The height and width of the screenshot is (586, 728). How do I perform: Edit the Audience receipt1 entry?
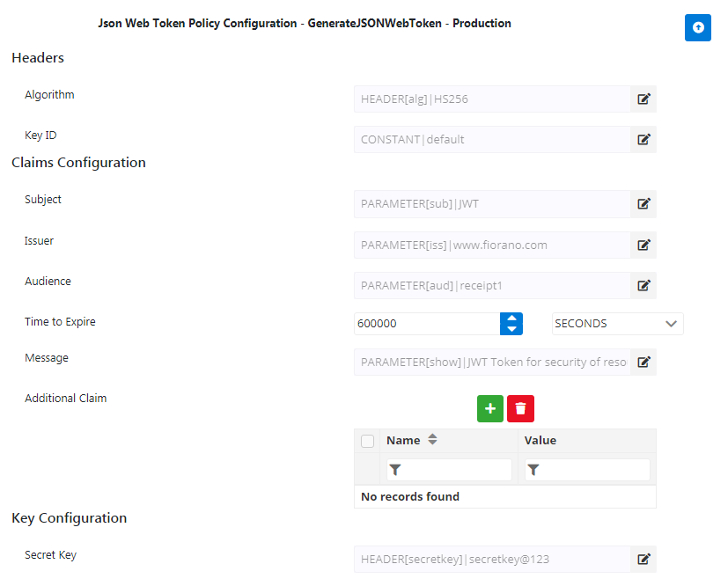(643, 285)
